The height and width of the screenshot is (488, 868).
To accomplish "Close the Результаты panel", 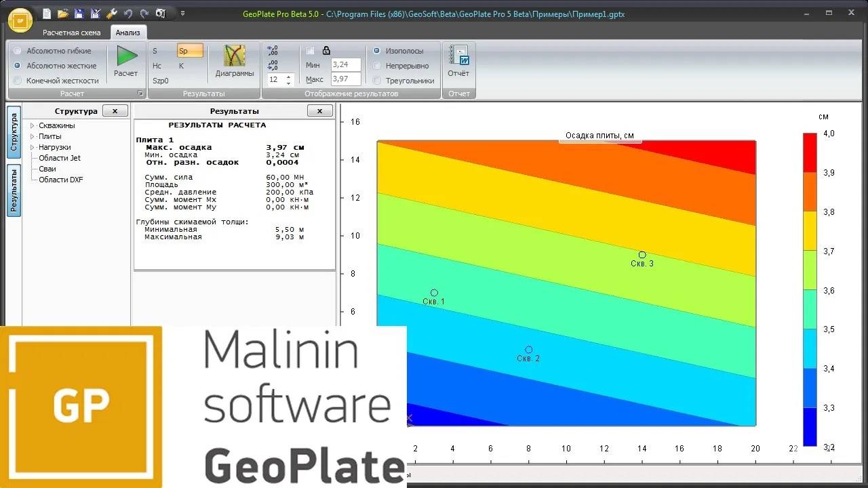I will (x=320, y=111).
